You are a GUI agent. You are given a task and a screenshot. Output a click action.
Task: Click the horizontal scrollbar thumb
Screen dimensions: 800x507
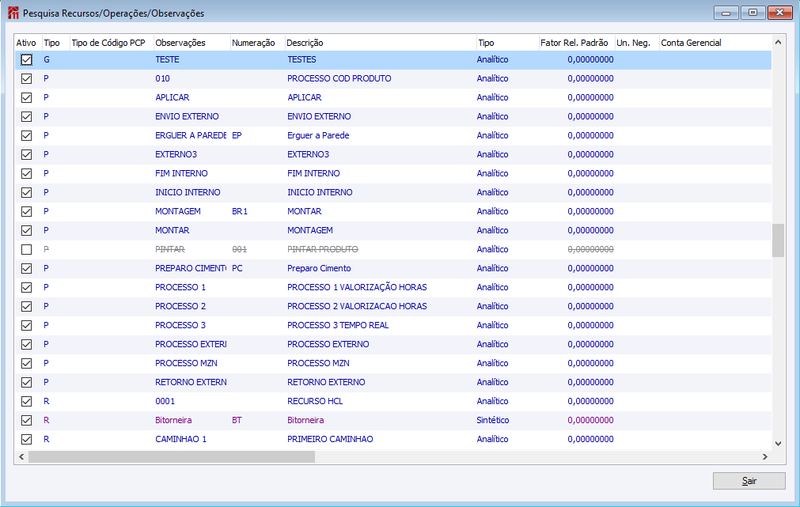click(x=171, y=457)
